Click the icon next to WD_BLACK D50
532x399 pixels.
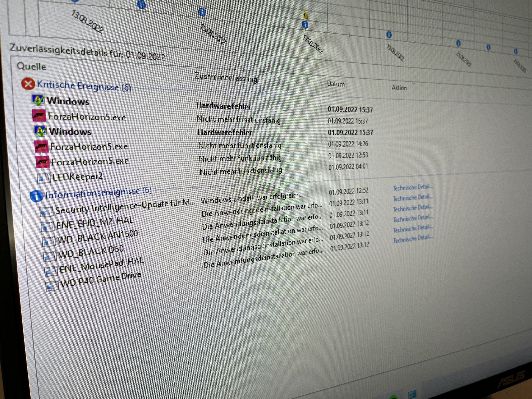[x=50, y=256]
